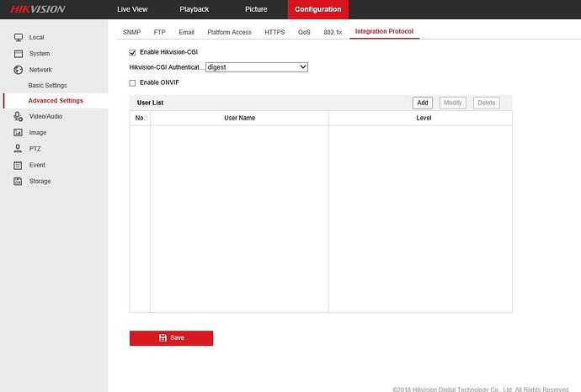The width and height of the screenshot is (581, 392).
Task: Click the Storage disk icon
Action: click(x=18, y=182)
